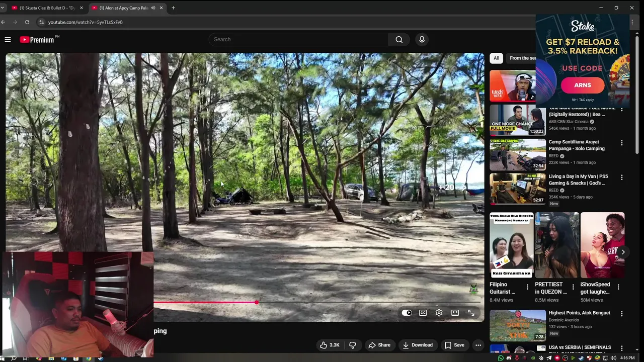View site information icon beside URL
644x362 pixels.
(42, 22)
